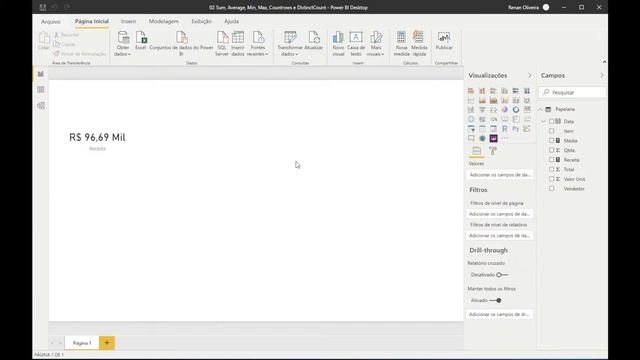The image size is (640, 360).
Task: Pick the waterfall chart visual
Action: coord(471,109)
